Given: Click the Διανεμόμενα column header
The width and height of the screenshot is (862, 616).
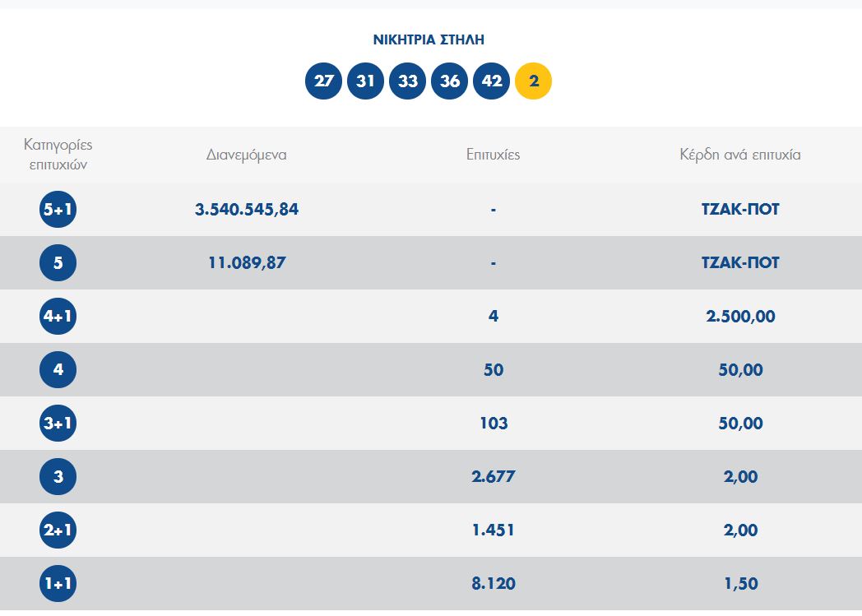Looking at the screenshot, I should (x=247, y=155).
